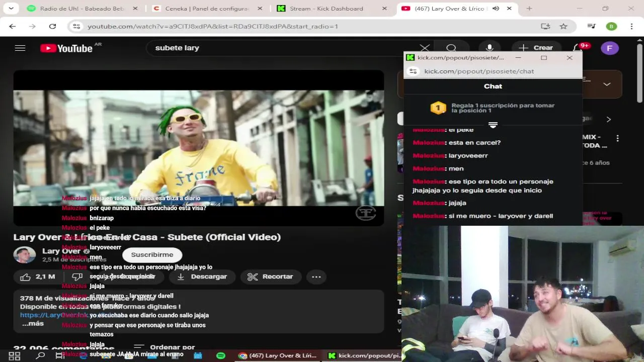The image size is (644, 362).
Task: Open Spotify from the taskbar
Action: (220, 355)
